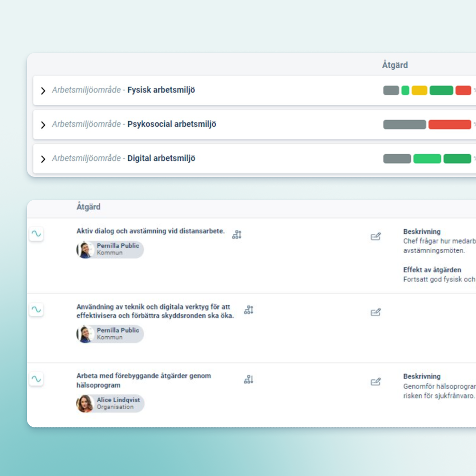The width and height of the screenshot is (476, 476).
Task: Click wave status icon for hälsoprogram action
Action: click(36, 379)
